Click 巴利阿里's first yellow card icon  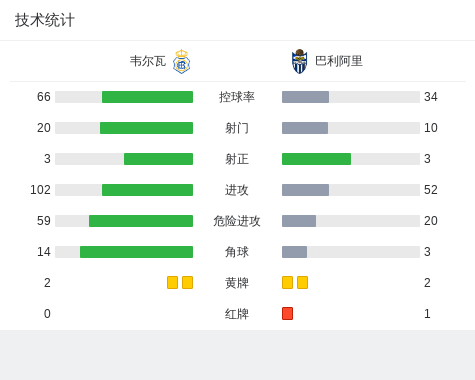tap(287, 282)
